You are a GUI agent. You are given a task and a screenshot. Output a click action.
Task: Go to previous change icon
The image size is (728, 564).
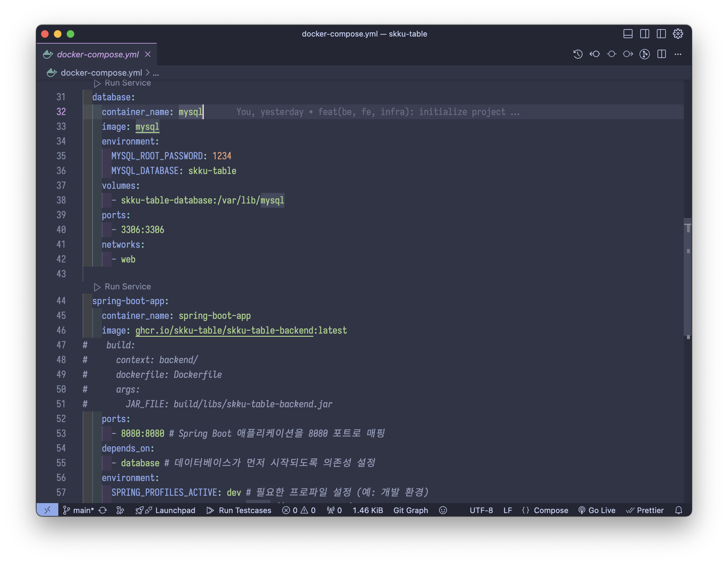(595, 54)
